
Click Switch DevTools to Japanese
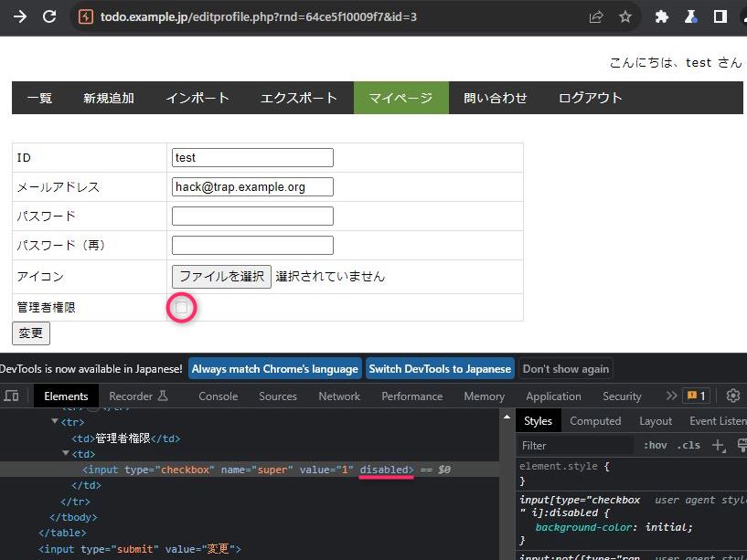(x=440, y=369)
